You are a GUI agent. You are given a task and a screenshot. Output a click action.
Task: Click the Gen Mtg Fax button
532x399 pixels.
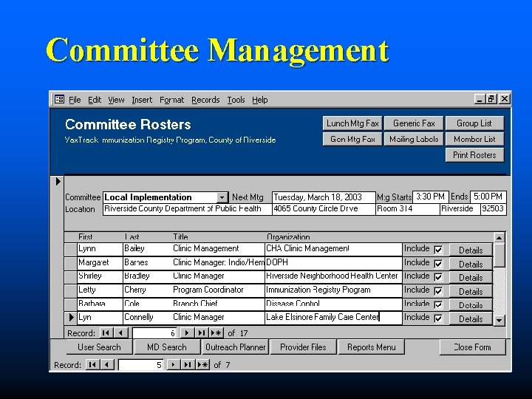point(352,139)
